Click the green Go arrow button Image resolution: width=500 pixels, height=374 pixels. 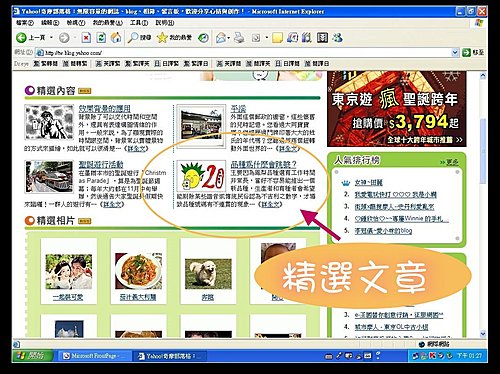pos(466,52)
